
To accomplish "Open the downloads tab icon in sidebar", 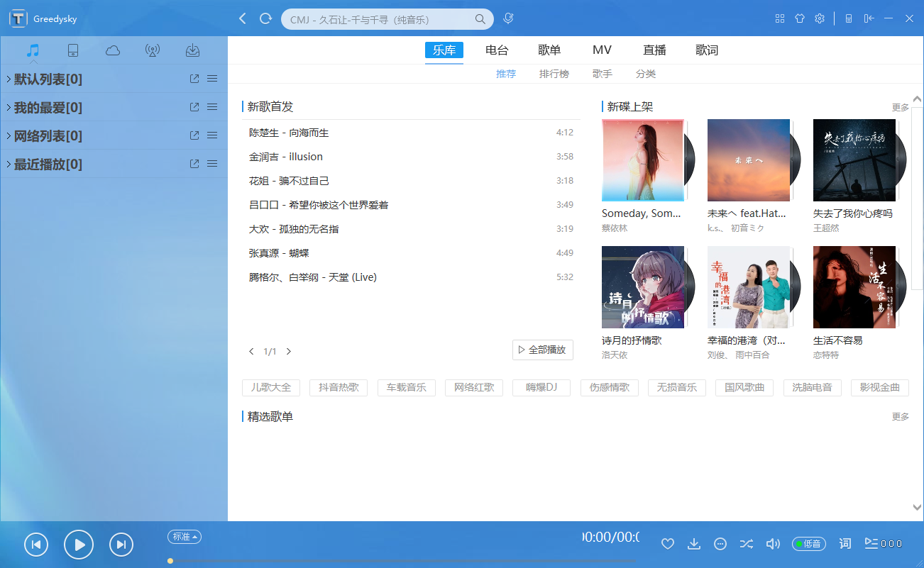I will (192, 50).
